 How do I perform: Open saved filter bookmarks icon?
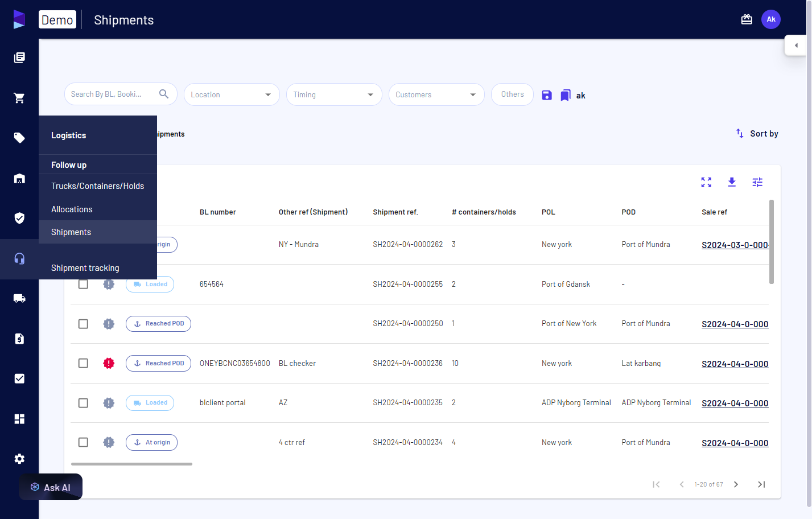[x=566, y=95]
